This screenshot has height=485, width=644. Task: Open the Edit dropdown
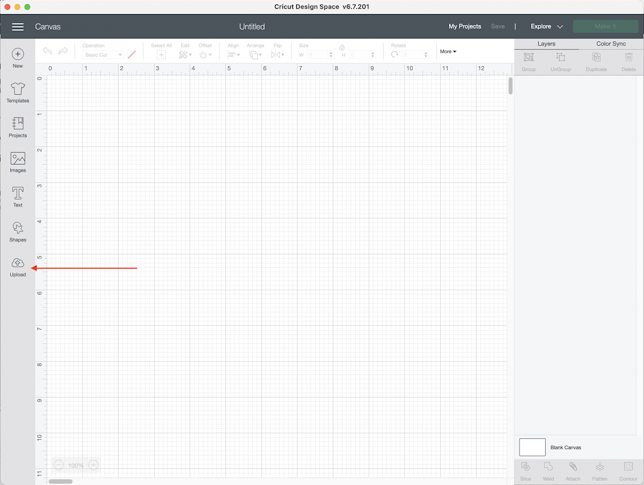click(x=185, y=55)
